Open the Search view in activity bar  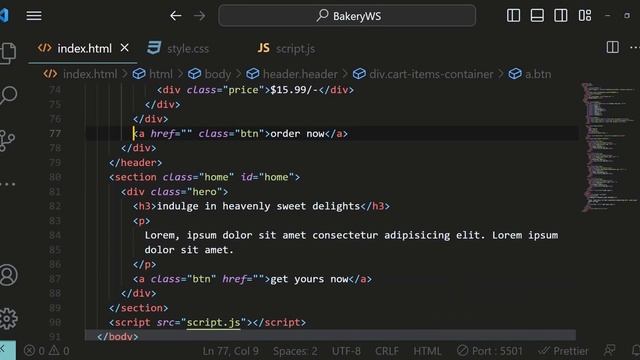click(x=8, y=96)
